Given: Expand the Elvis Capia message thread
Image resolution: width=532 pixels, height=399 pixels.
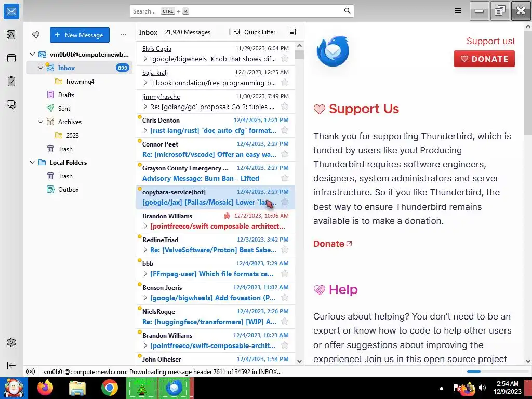Looking at the screenshot, I should 145,59.
